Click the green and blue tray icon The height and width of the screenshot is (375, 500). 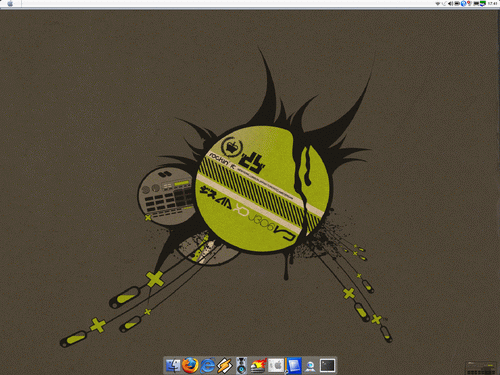point(483,3)
